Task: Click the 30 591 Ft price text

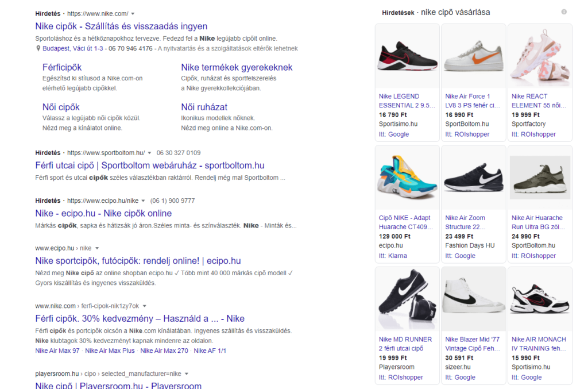Action: (459, 358)
